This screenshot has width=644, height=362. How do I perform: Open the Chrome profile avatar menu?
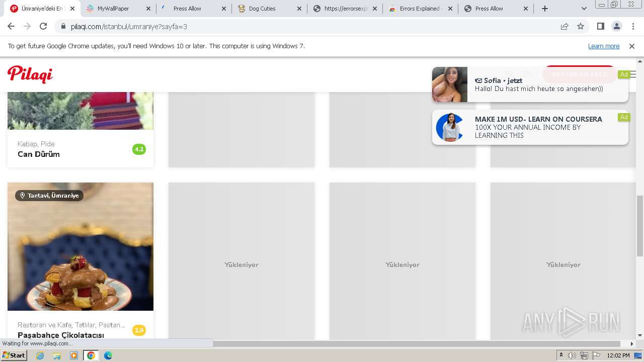(616, 26)
